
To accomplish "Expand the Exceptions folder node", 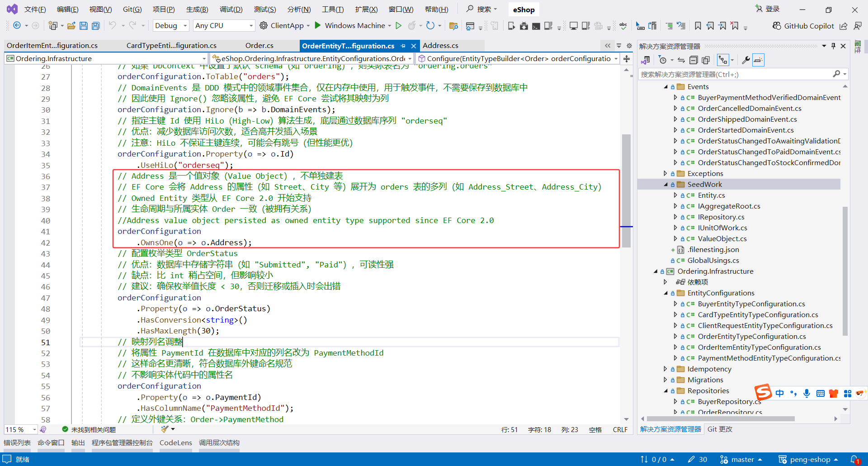I will pyautogui.click(x=665, y=174).
